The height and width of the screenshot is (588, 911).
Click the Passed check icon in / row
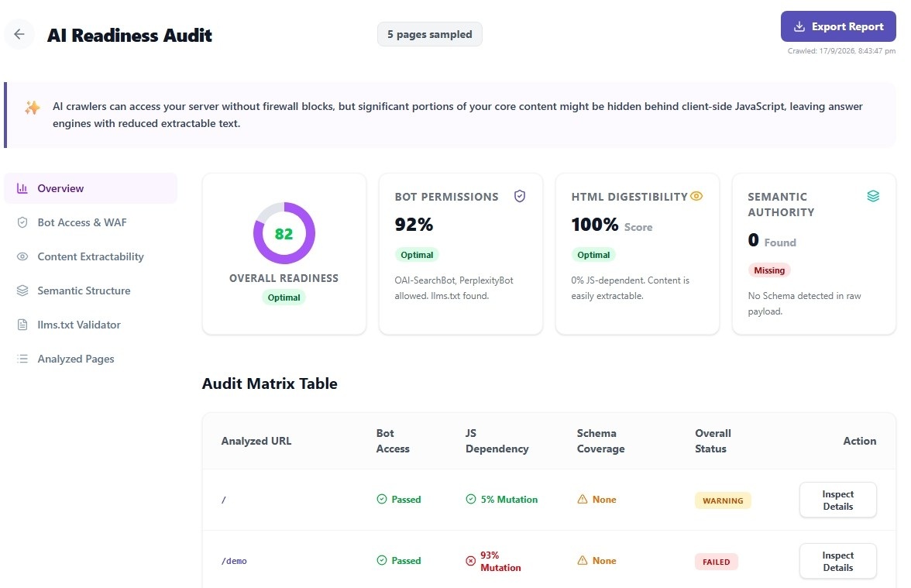(x=382, y=499)
